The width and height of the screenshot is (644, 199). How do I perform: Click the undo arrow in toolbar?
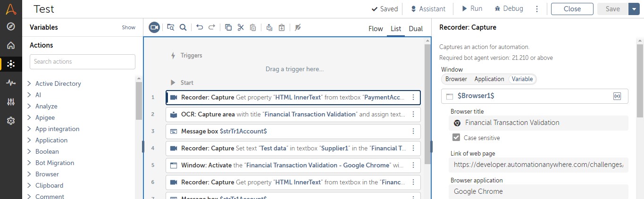coord(200,27)
